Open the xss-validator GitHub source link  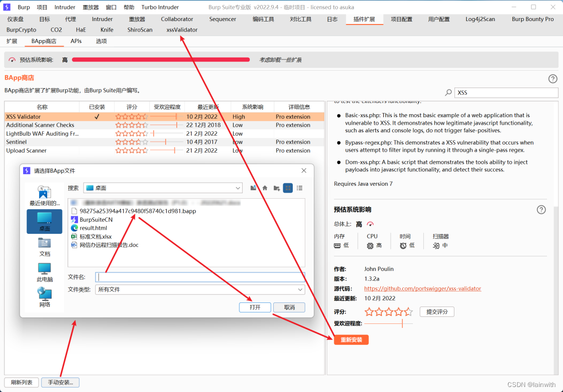pos(422,288)
